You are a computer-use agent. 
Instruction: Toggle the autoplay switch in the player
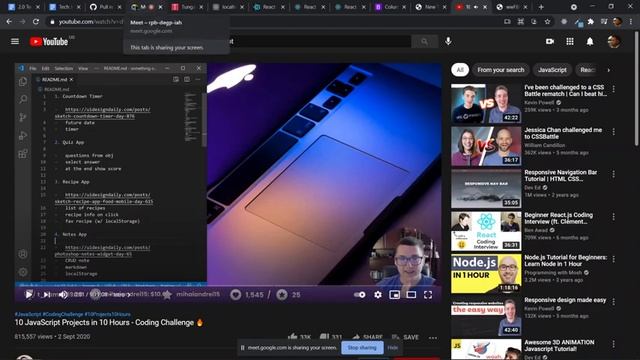point(360,294)
